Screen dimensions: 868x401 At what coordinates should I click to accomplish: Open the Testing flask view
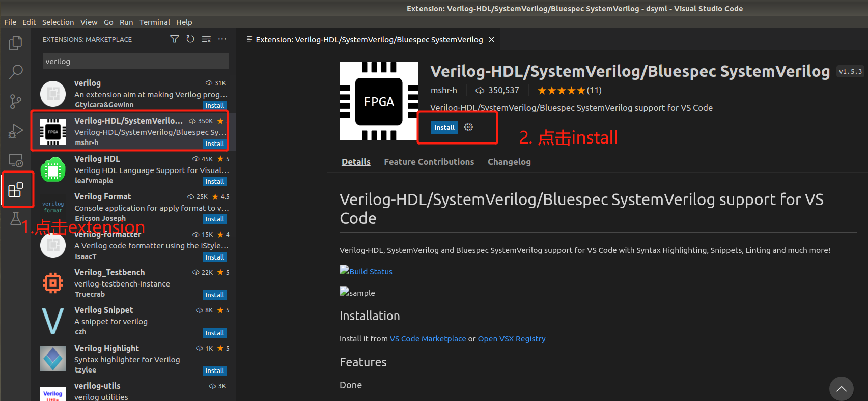16,219
